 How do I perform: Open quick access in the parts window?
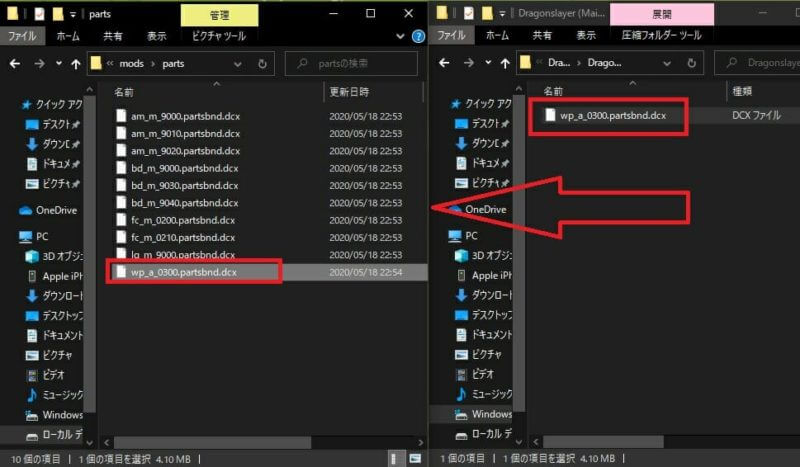click(x=52, y=105)
